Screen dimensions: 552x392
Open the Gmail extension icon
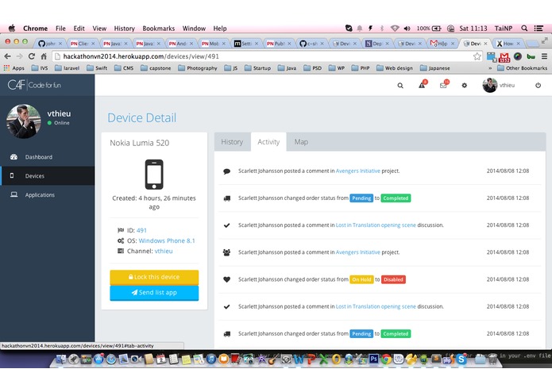click(x=504, y=56)
